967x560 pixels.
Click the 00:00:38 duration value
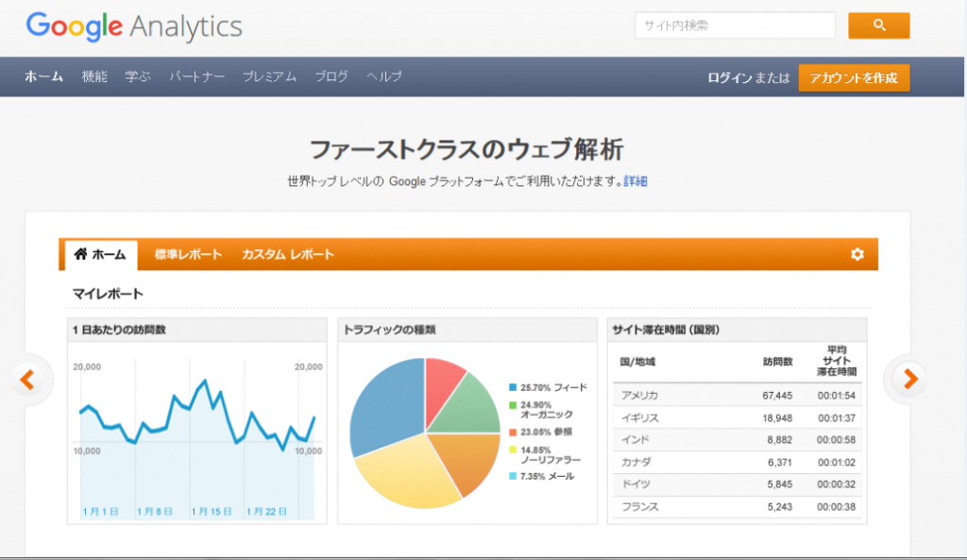(x=837, y=507)
